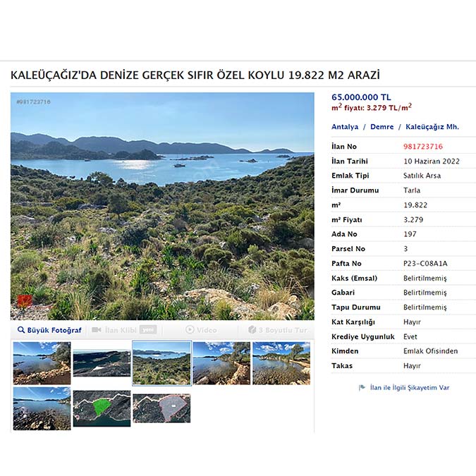Click the flag icon beside the complaint link
The image size is (476, 476).
362,388
